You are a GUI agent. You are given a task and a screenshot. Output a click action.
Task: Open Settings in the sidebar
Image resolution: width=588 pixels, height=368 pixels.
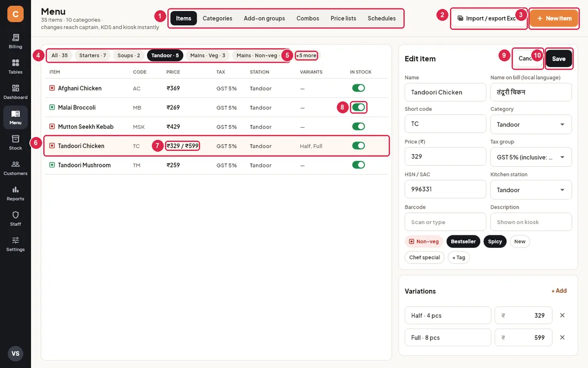coord(16,244)
